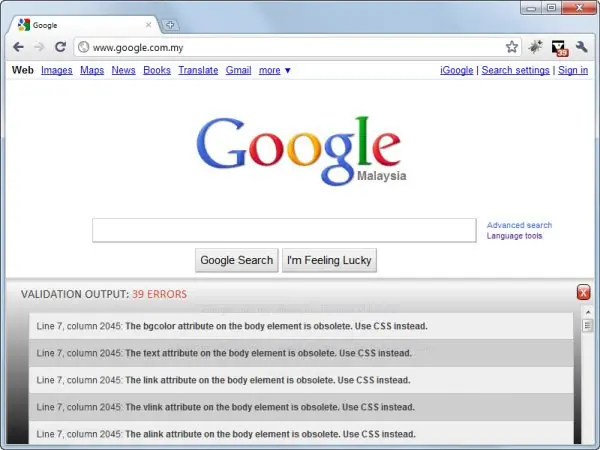Select the vlink attribute error row
The width and height of the screenshot is (600, 450).
[x=301, y=407]
